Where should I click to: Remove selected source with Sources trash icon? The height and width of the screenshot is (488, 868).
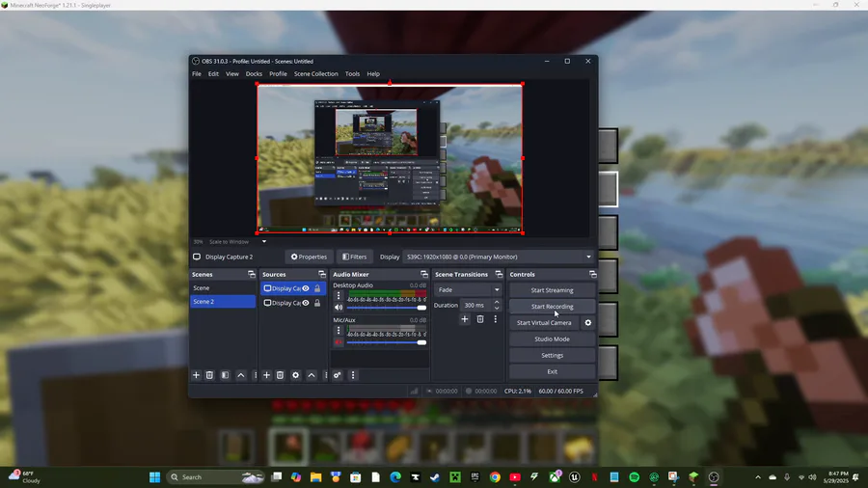coord(280,375)
